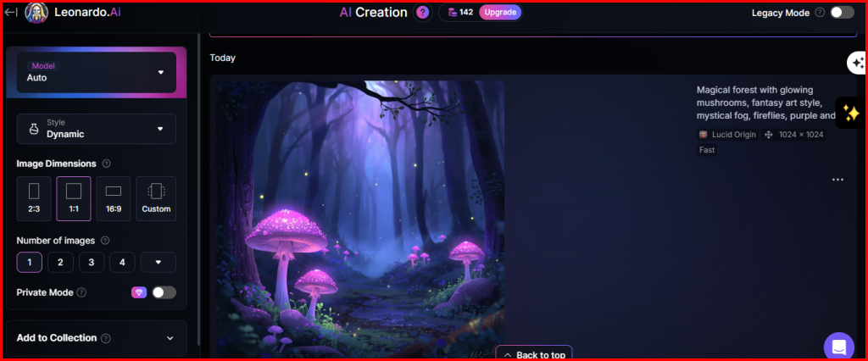
Task: Open the three-dot generation options menu
Action: 837,180
